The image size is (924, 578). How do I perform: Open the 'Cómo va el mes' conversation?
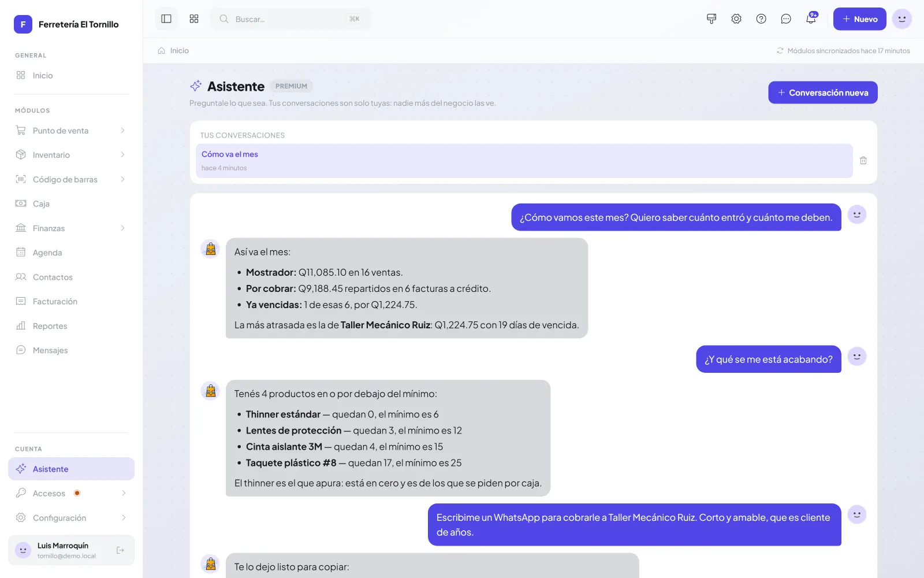524,161
